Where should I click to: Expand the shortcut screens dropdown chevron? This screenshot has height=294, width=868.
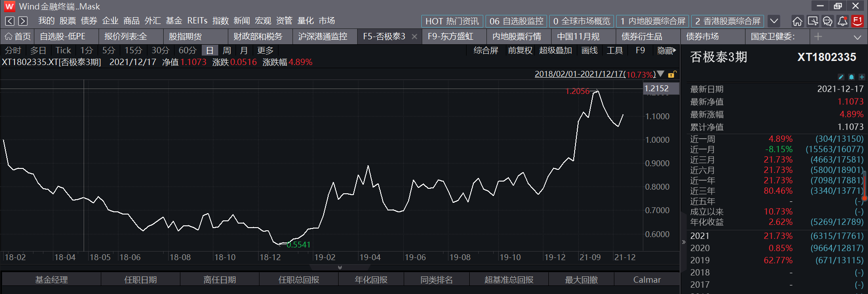click(774, 21)
